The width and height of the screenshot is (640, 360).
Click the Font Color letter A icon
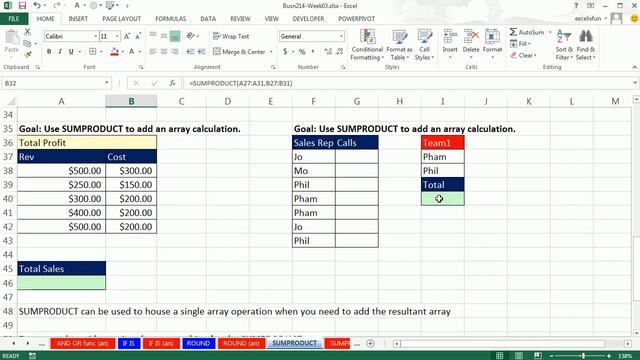(x=131, y=52)
